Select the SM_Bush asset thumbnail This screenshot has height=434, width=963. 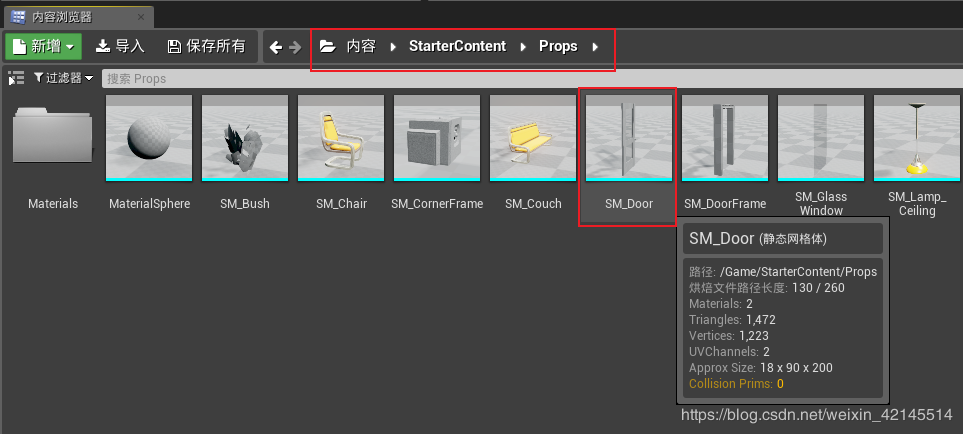click(245, 139)
